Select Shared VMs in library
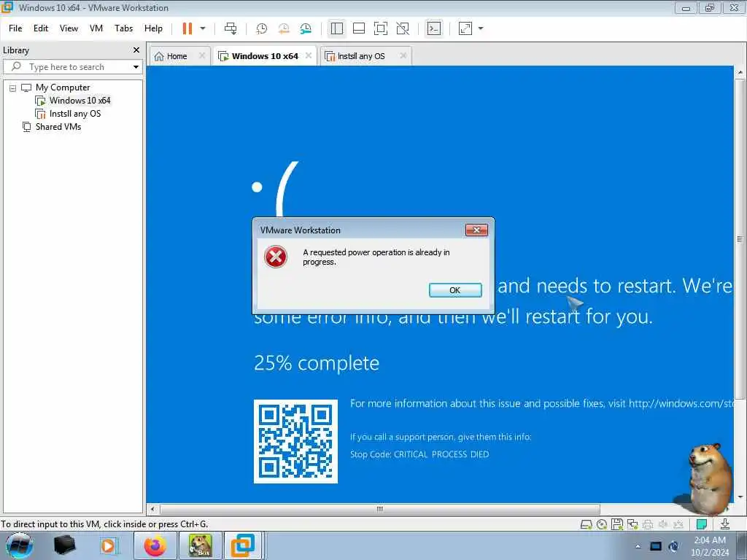Image resolution: width=747 pixels, height=560 pixels. click(x=58, y=127)
